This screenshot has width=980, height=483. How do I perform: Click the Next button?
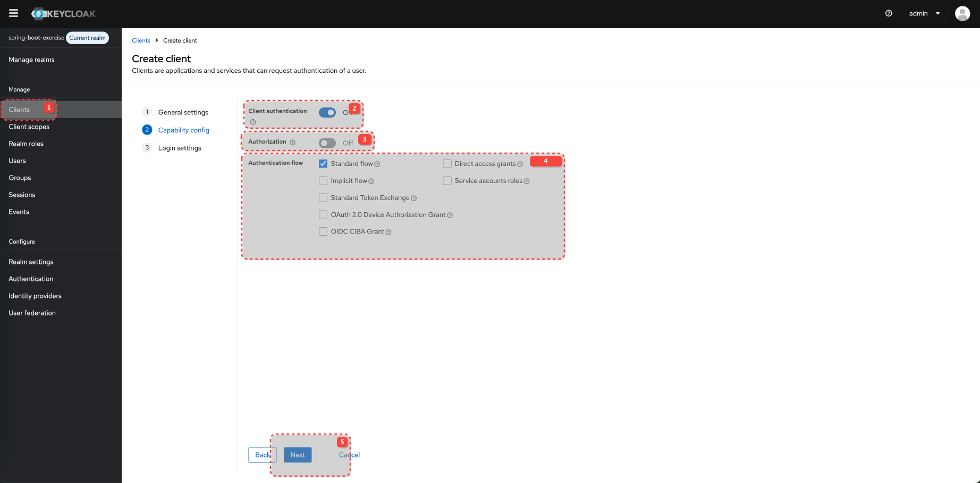tap(297, 455)
